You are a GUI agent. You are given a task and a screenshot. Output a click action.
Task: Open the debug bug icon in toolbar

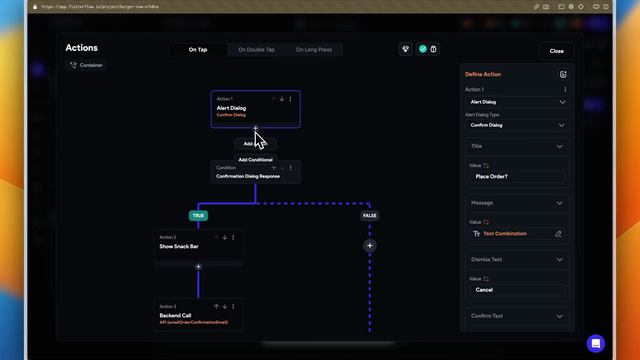433,49
